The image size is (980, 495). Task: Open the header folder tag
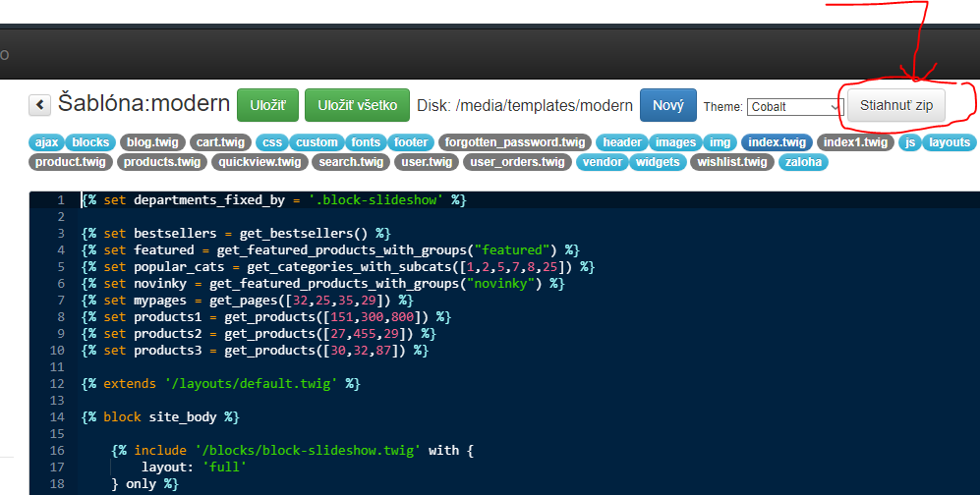click(622, 142)
